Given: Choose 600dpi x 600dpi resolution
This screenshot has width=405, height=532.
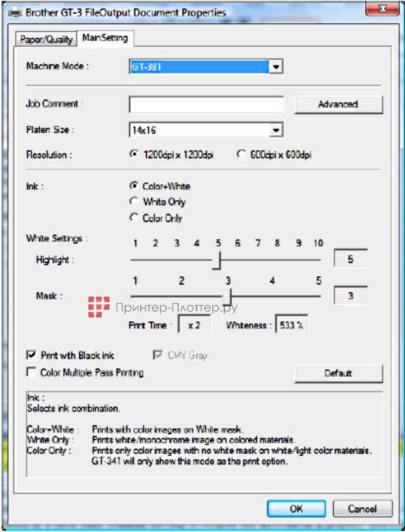Looking at the screenshot, I should point(241,155).
